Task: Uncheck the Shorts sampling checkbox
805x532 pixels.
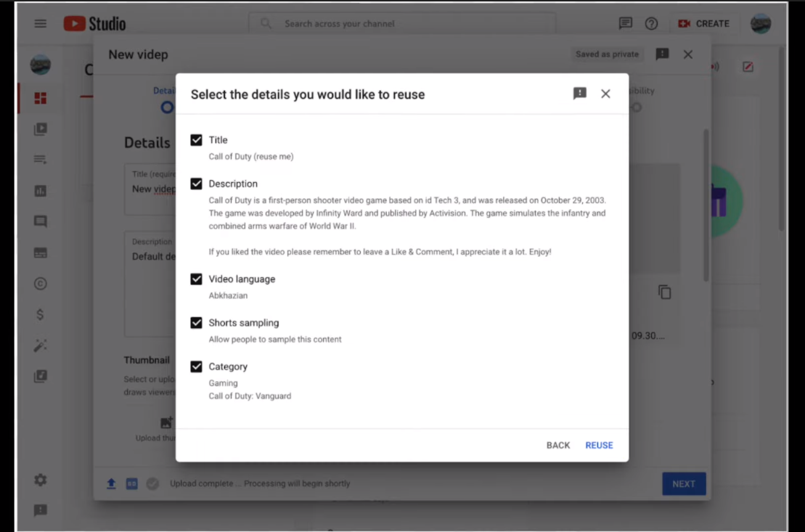Action: click(196, 322)
